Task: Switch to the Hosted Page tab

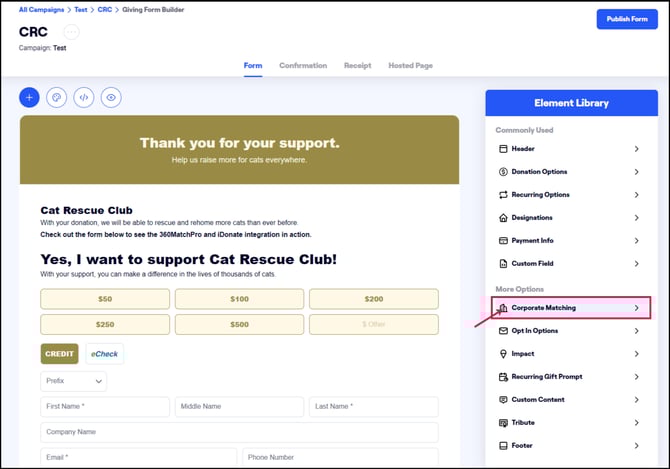Action: pos(410,66)
